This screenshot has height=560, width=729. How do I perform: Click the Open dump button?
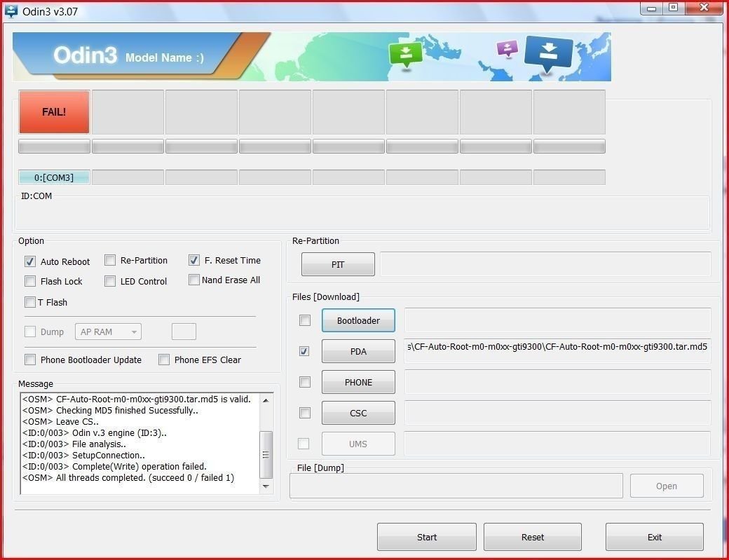pyautogui.click(x=667, y=486)
